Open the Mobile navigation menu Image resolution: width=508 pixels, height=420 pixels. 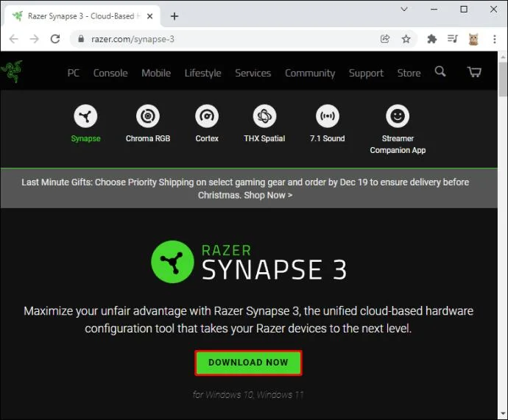tap(156, 73)
